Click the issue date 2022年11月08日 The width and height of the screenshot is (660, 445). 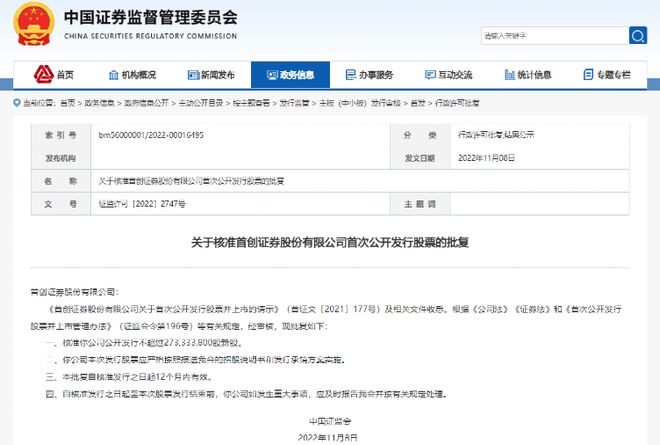tap(486, 158)
